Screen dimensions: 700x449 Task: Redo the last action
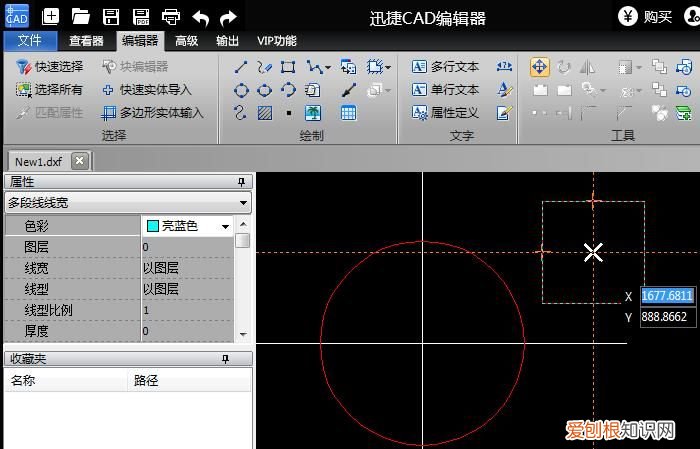(x=228, y=18)
